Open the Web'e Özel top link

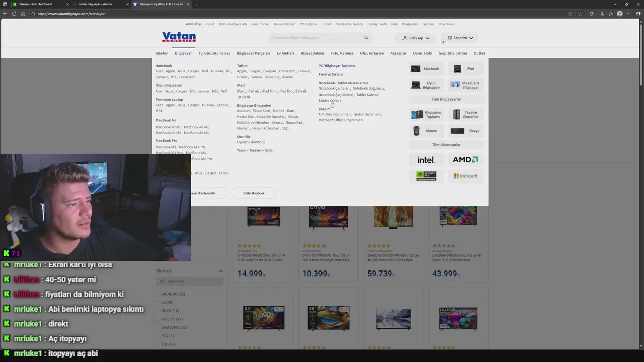[193, 24]
